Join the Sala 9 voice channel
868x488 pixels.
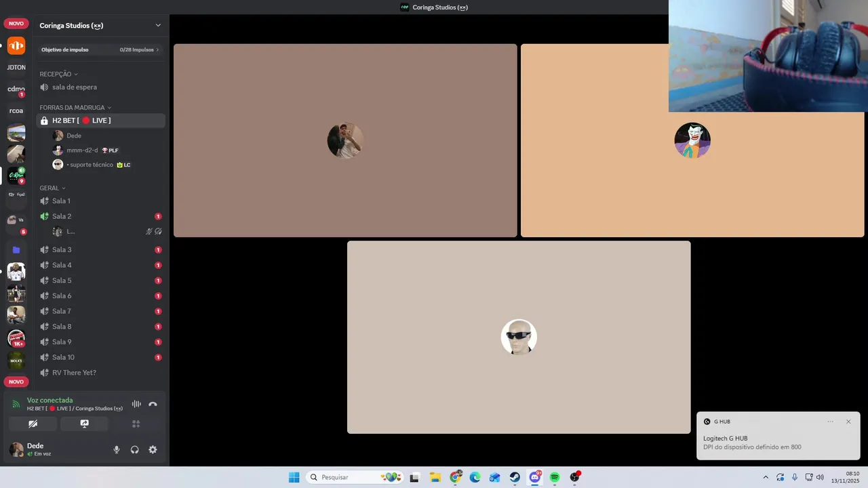click(100, 342)
